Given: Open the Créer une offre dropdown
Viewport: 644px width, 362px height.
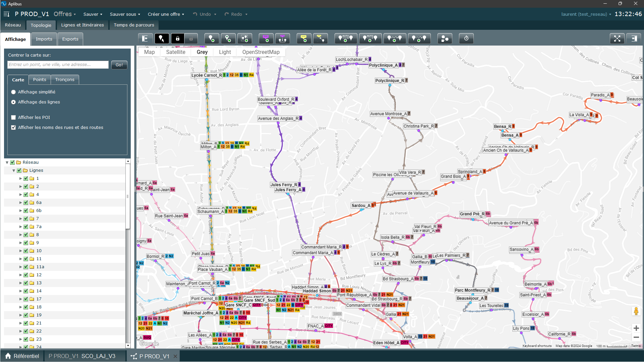Looking at the screenshot, I should (166, 14).
